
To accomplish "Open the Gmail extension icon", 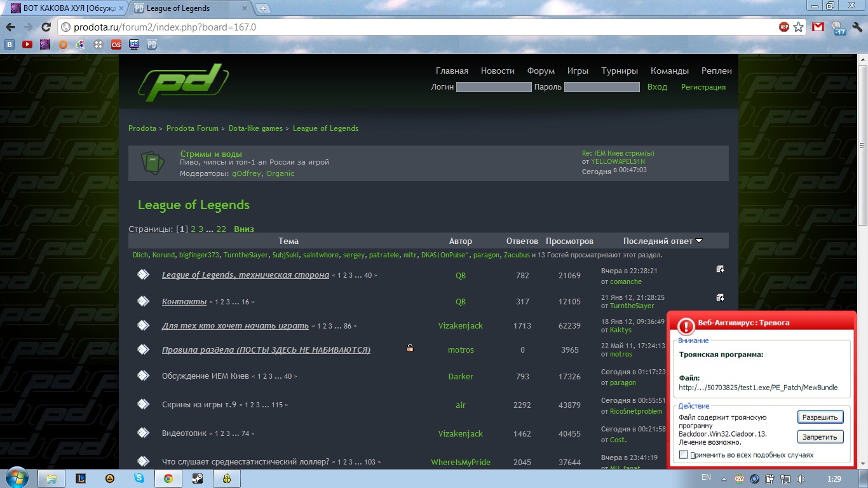I will (818, 27).
